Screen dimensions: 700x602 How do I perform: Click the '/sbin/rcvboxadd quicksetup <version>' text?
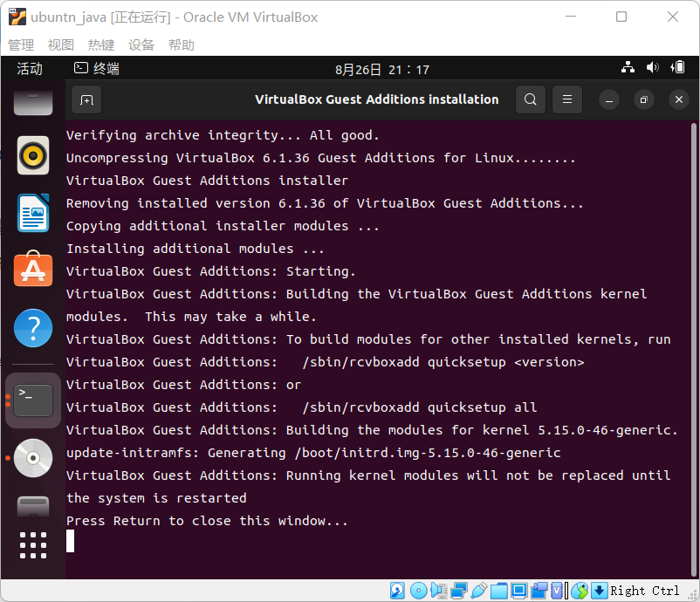(443, 362)
